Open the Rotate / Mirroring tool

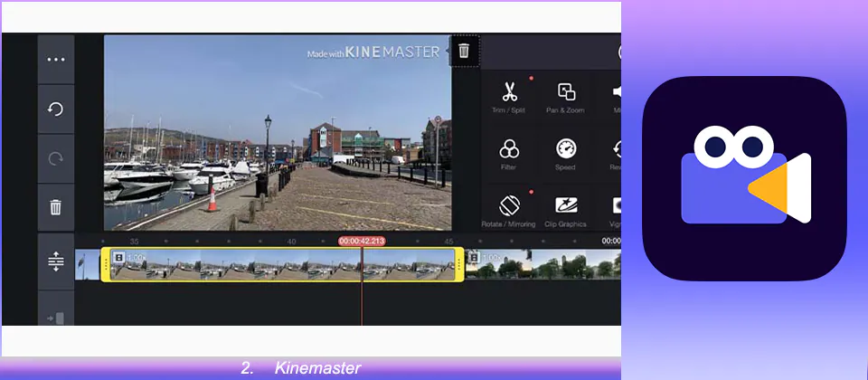509,211
